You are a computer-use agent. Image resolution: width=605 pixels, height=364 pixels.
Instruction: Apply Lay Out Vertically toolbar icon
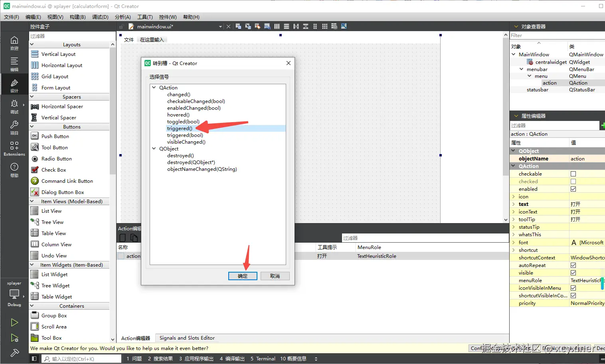point(286,26)
